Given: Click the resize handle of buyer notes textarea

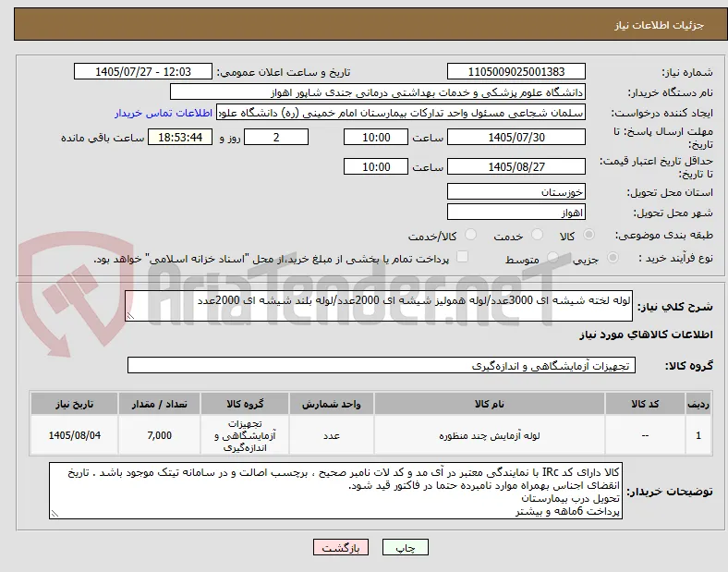Looking at the screenshot, I should point(55,514).
